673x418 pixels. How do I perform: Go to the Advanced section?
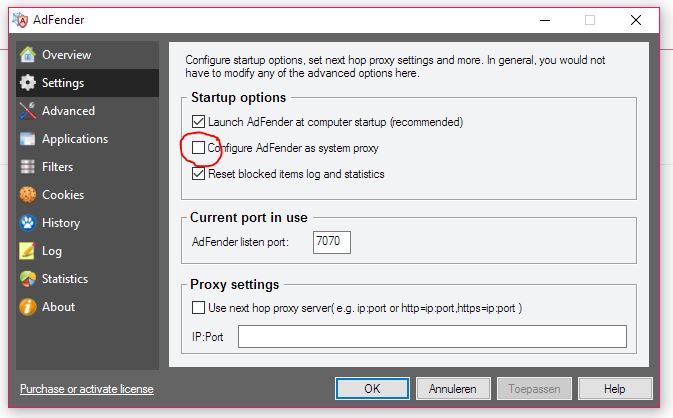tap(88, 111)
